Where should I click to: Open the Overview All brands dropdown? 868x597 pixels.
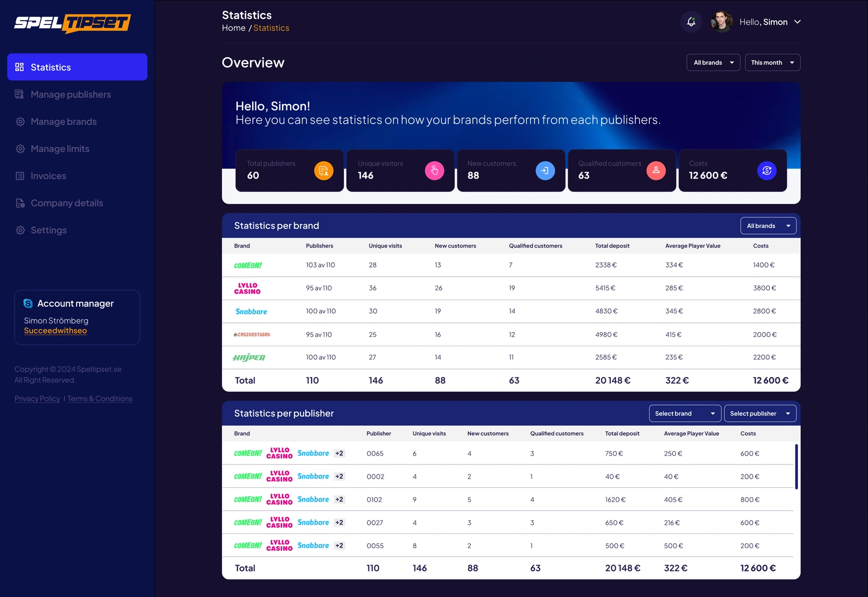pos(713,62)
